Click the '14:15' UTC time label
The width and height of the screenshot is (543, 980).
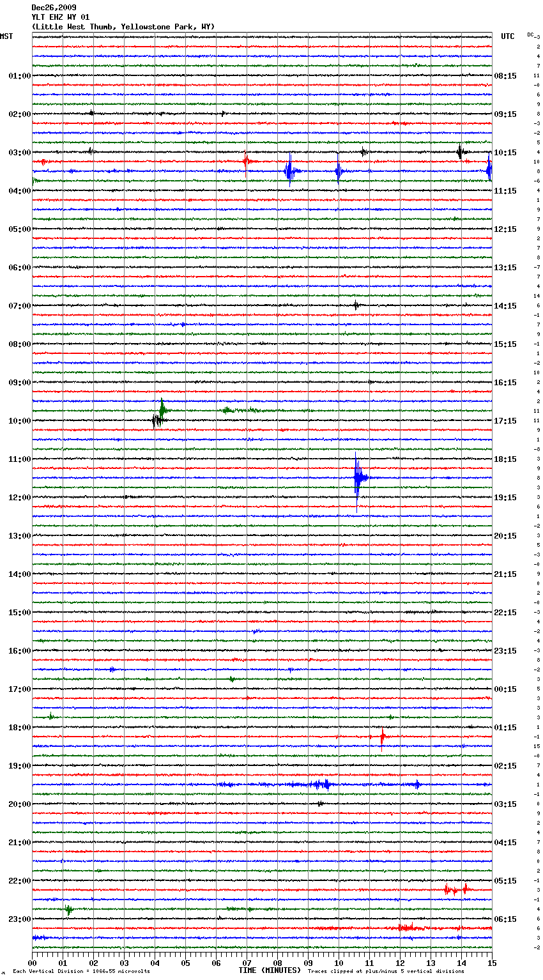click(505, 306)
